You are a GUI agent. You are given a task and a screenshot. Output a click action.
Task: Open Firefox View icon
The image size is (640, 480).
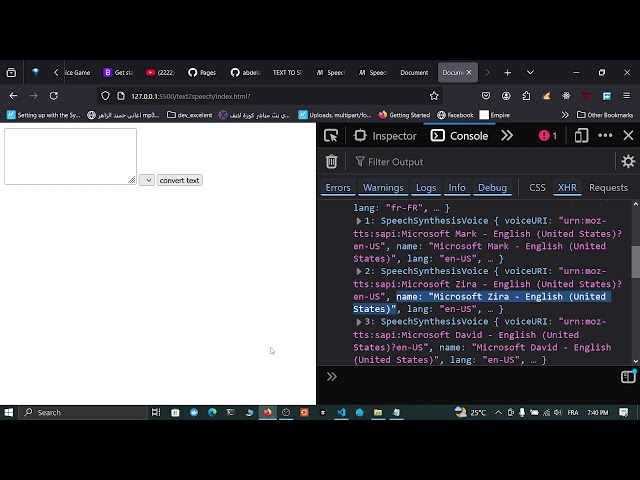point(11,73)
